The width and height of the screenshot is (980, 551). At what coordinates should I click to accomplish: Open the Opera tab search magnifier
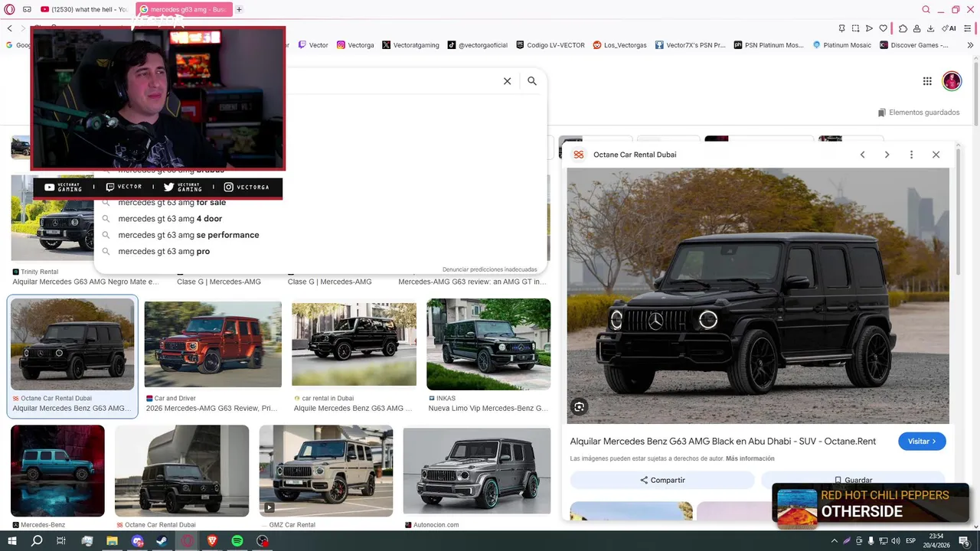pyautogui.click(x=926, y=9)
